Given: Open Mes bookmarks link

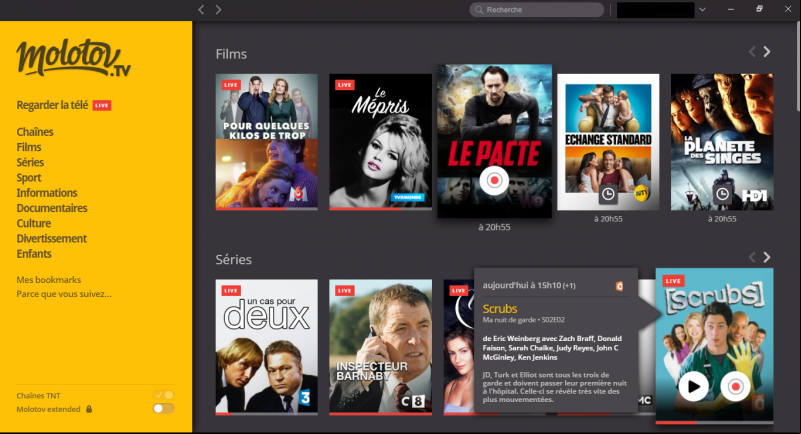Looking at the screenshot, I should pyautogui.click(x=49, y=280).
